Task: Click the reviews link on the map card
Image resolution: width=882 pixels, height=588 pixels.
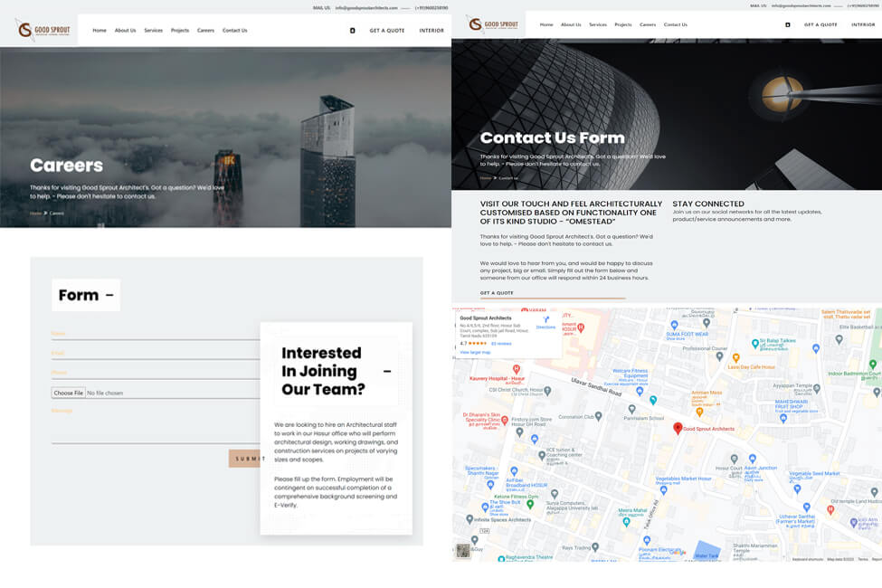Action: click(x=502, y=341)
